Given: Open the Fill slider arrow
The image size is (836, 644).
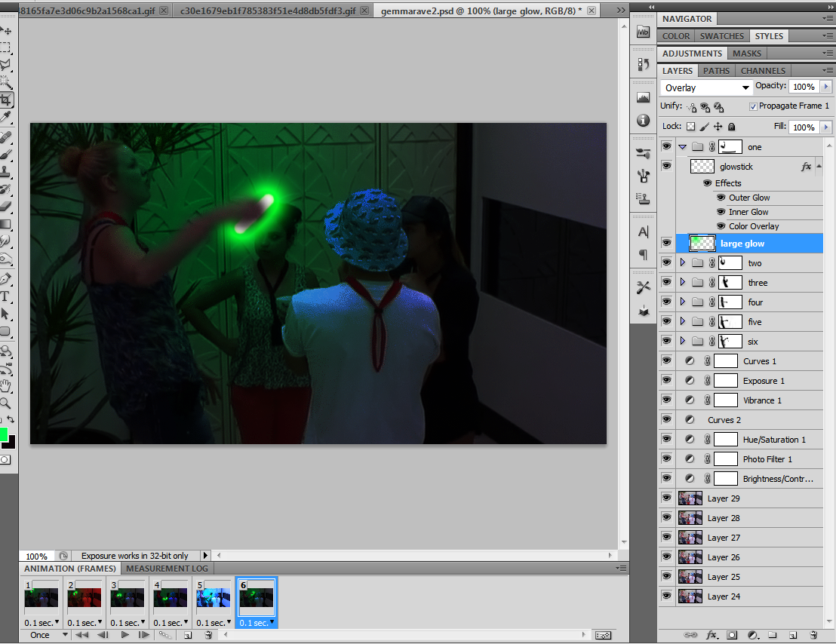Looking at the screenshot, I should (x=826, y=127).
